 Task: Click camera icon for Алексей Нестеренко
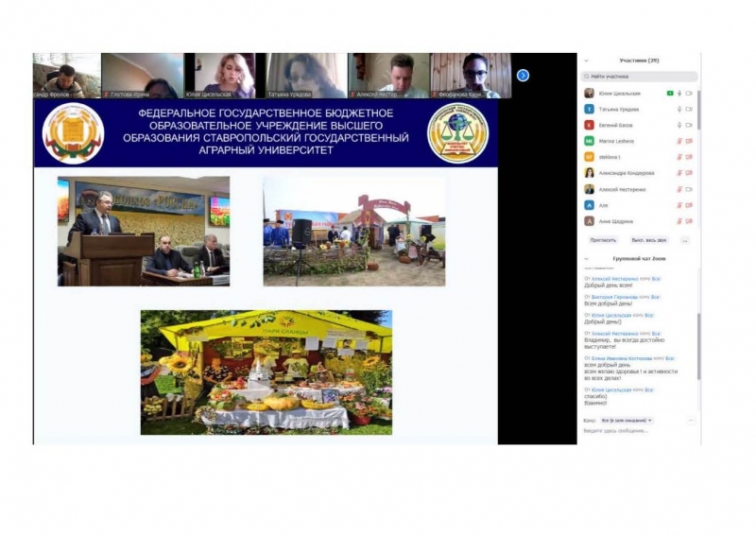(x=689, y=189)
